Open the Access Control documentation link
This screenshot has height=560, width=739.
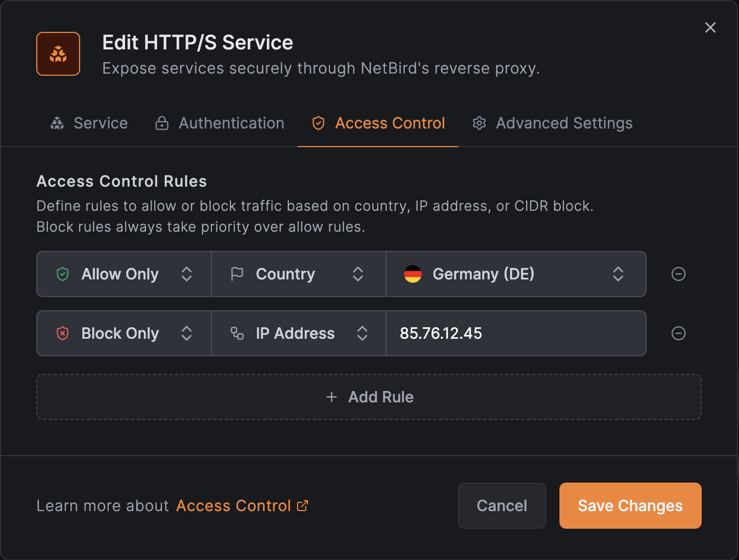pyautogui.click(x=242, y=506)
